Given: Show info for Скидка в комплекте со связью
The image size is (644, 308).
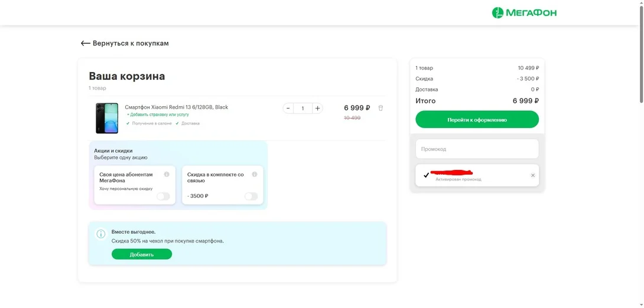Looking at the screenshot, I should click(x=255, y=174).
